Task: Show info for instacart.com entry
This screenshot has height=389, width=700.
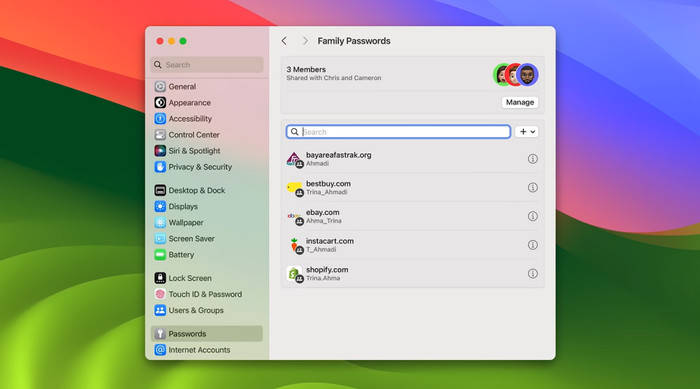Action: coord(533,245)
